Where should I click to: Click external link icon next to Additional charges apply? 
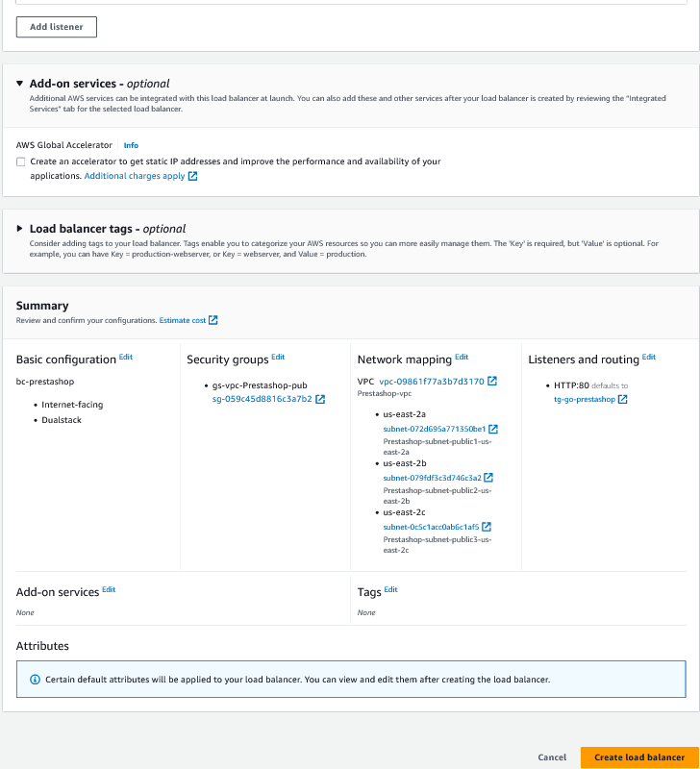pos(193,177)
